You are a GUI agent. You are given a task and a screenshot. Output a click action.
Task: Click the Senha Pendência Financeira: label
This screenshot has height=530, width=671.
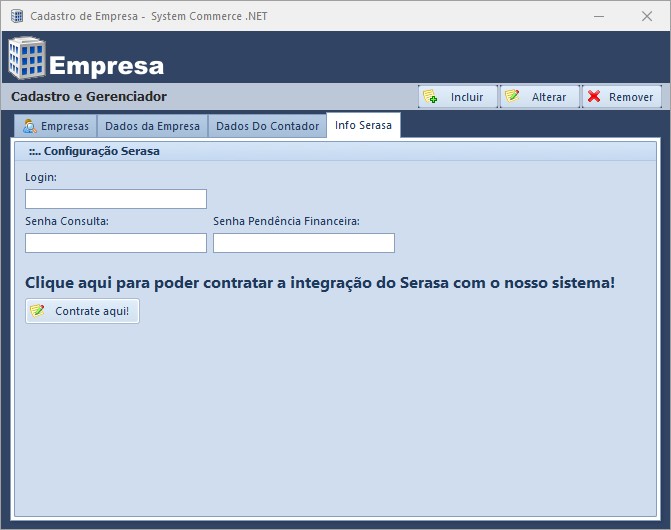[x=286, y=221]
